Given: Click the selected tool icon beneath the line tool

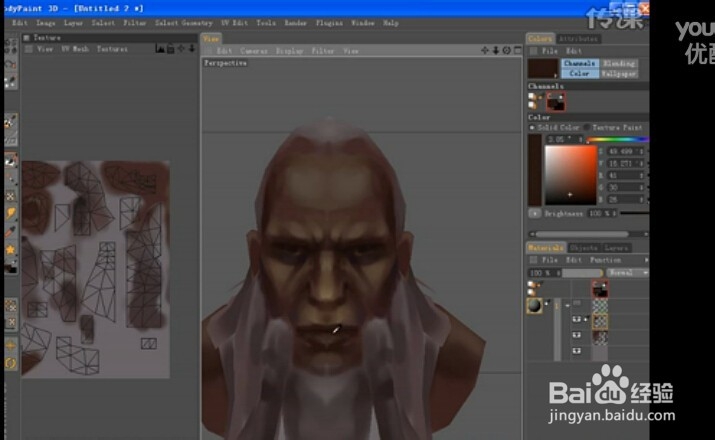Looking at the screenshot, I should [10, 160].
